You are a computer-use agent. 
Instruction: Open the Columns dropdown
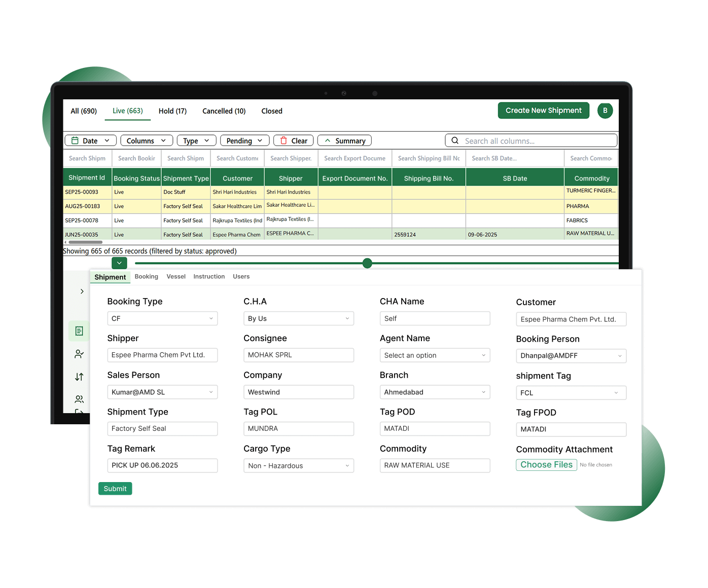(147, 140)
